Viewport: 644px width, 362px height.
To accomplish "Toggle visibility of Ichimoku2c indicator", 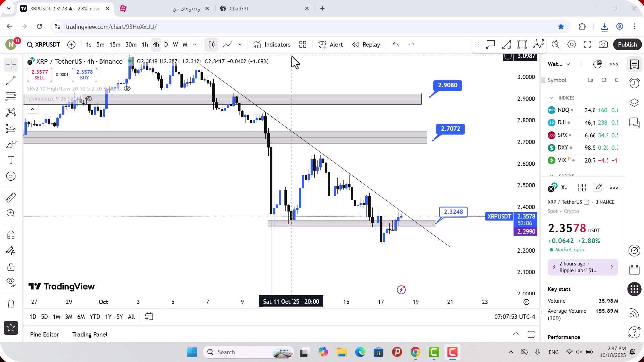I will coord(89,99).
